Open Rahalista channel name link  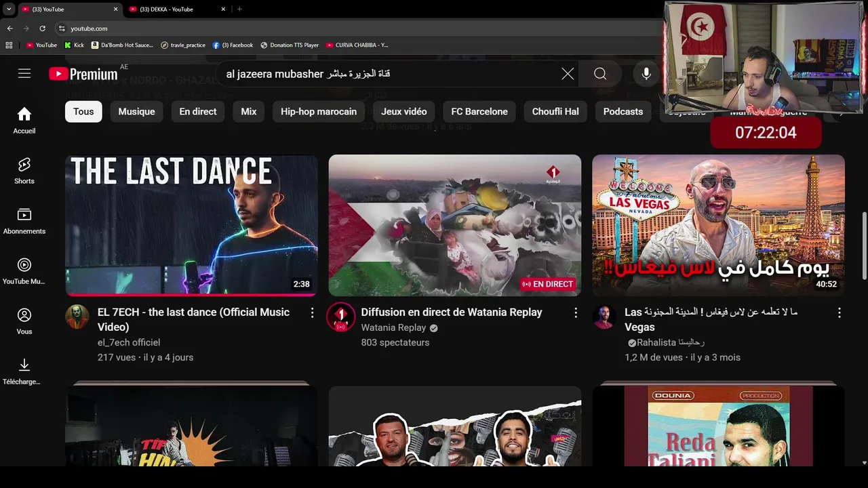[x=670, y=342]
